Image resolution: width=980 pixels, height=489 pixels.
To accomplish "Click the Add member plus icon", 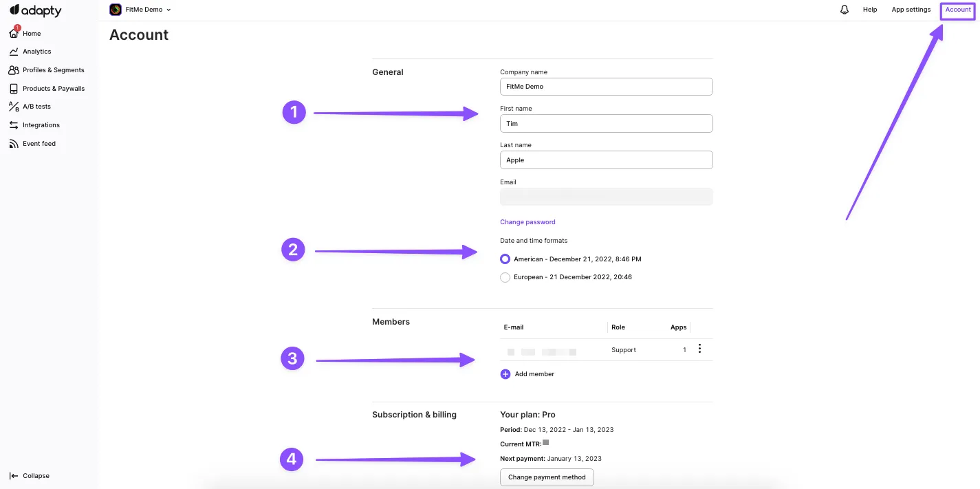I will pos(505,374).
